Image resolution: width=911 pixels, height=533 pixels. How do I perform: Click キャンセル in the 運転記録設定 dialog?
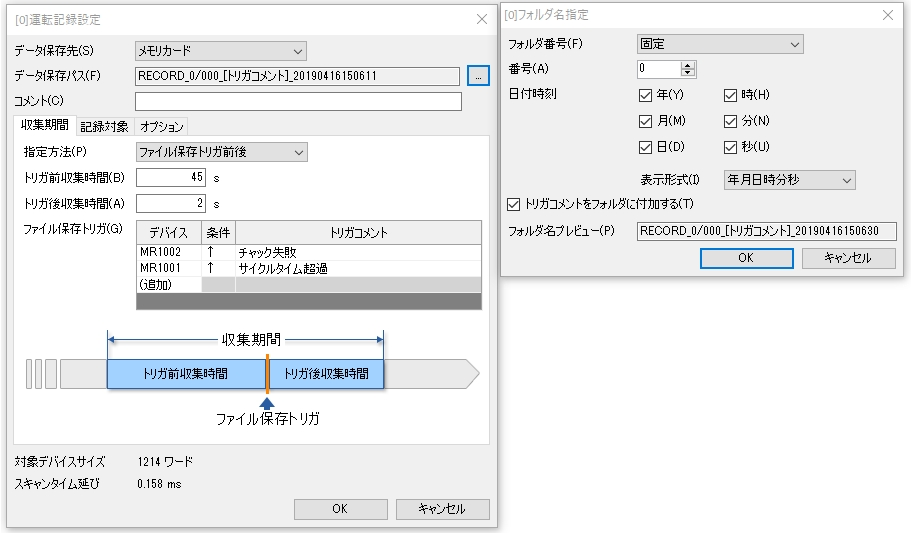click(x=443, y=509)
